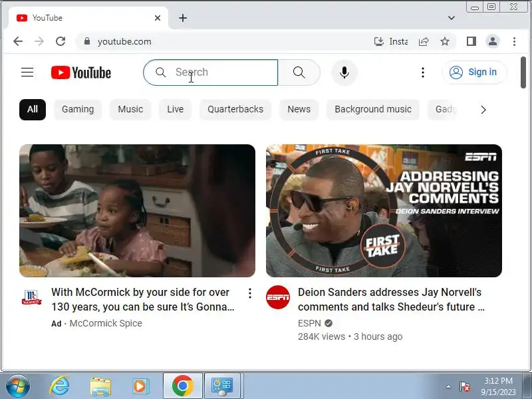Select the All category chip

33,109
